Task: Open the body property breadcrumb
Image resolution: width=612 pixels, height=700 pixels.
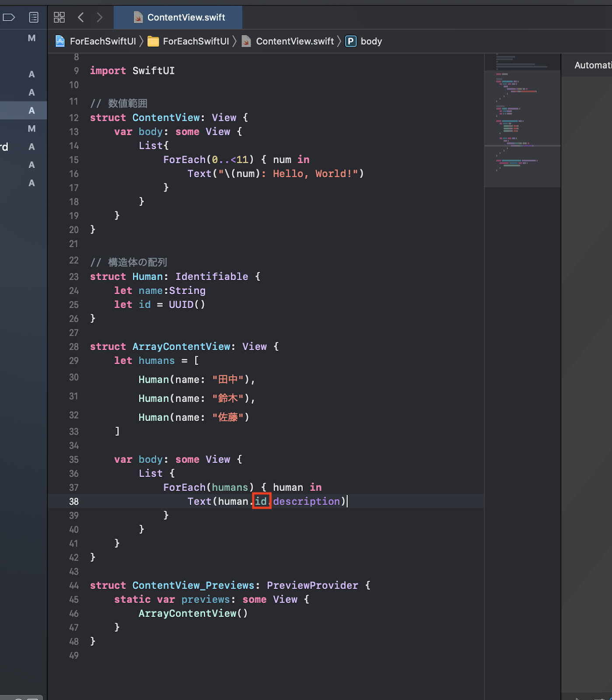Action: tap(371, 41)
